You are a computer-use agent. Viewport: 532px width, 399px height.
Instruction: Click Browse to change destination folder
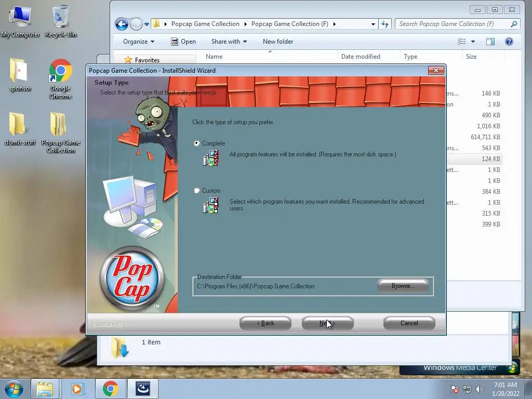coord(403,286)
